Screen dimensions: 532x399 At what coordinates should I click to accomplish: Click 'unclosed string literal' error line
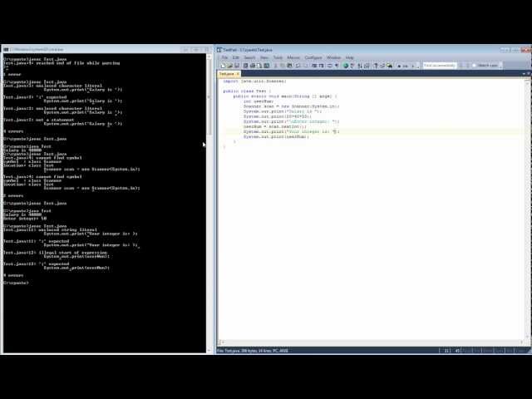click(x=50, y=229)
